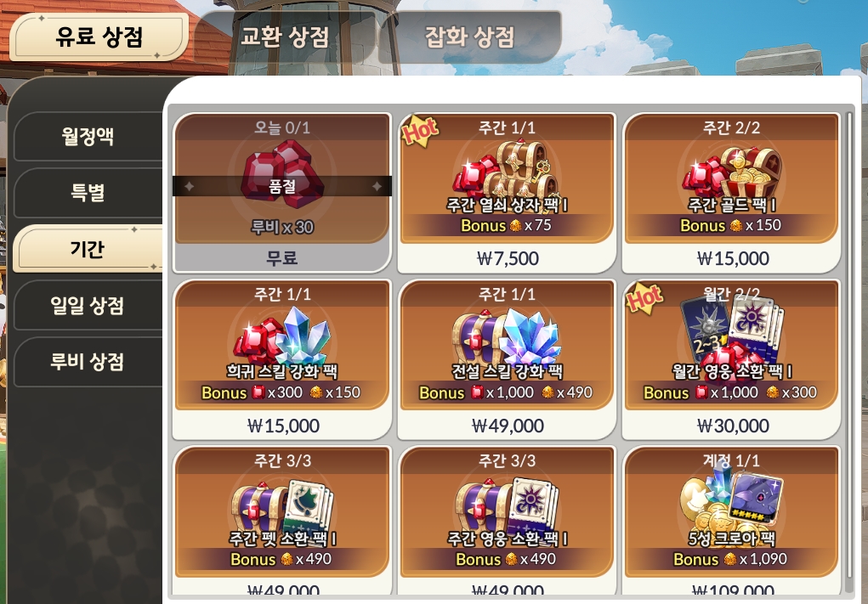Open the 월정액 category
This screenshot has width=868, height=604.
coord(88,136)
